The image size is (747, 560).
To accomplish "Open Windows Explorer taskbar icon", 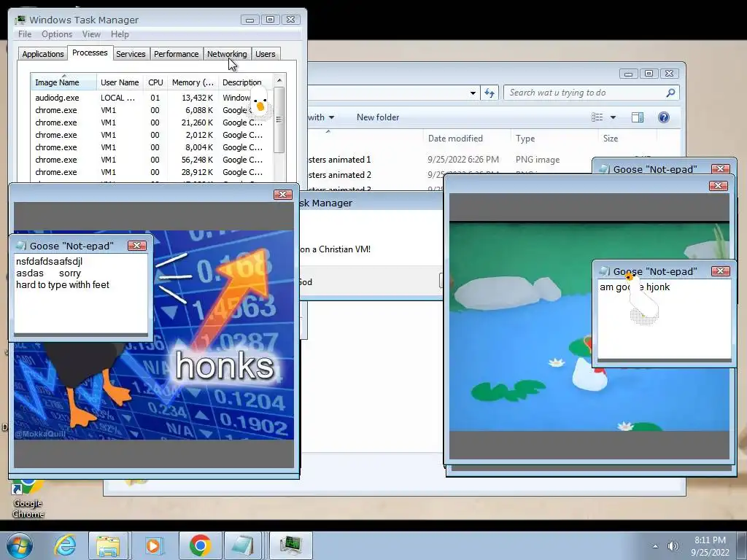I will [x=108, y=545].
